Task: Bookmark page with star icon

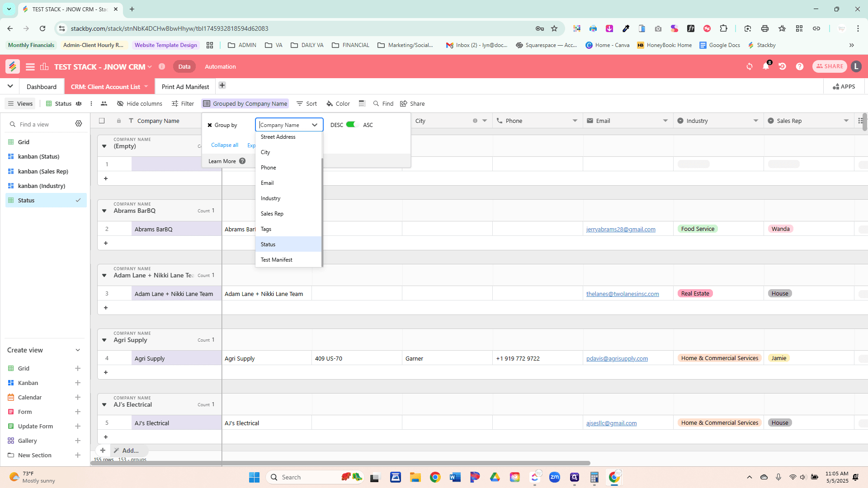Action: pyautogui.click(x=554, y=28)
